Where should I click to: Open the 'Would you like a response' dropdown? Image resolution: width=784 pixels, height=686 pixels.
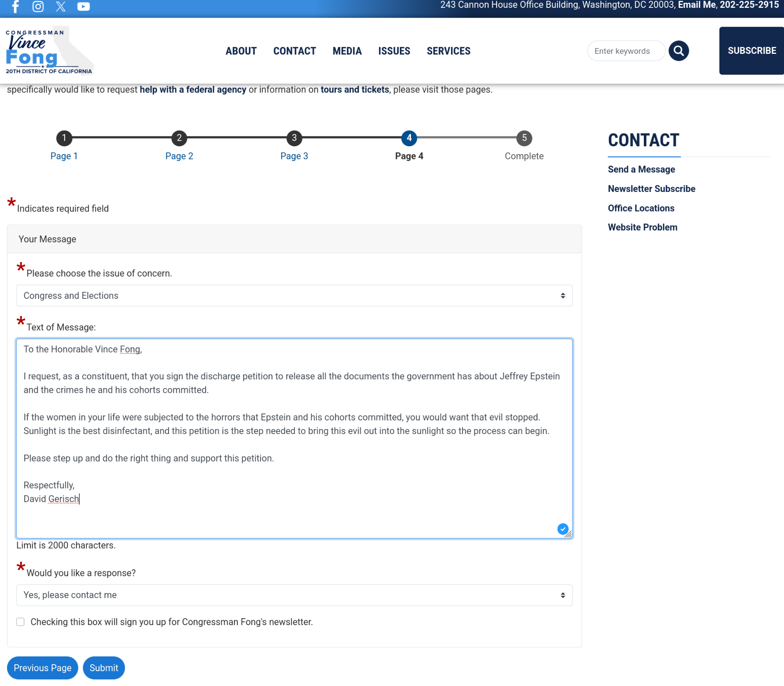pos(294,595)
